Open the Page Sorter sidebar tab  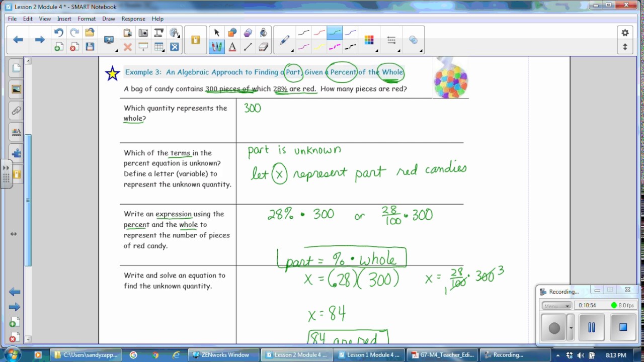pos(16,68)
